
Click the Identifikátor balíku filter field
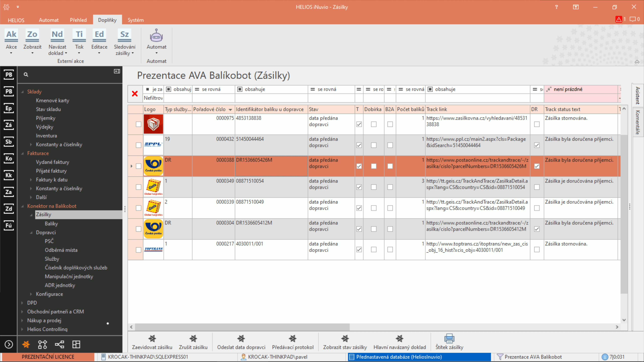coord(271,98)
